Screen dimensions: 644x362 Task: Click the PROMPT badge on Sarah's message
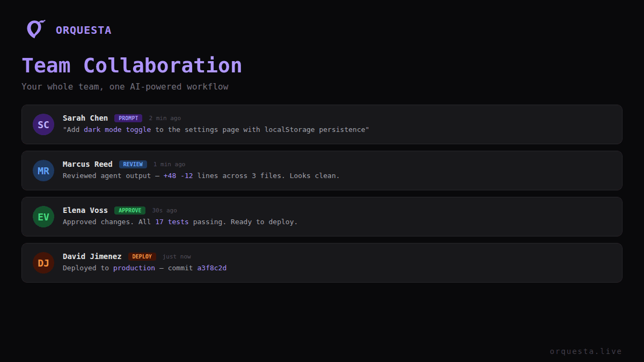[x=128, y=118]
